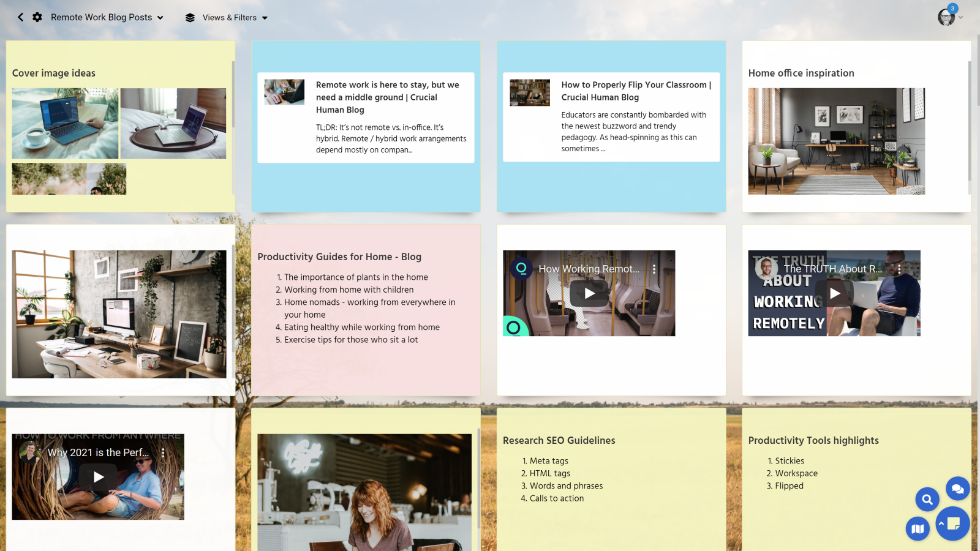Open the map overview button
This screenshot has height=551, width=980.
coord(918,528)
